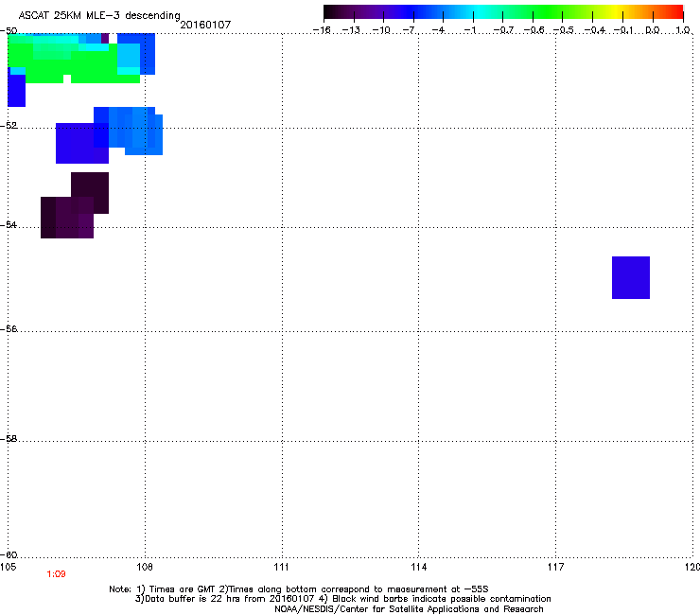Click the longitude axis label '111'
Viewport: 700px width, 615px height.
tap(282, 567)
